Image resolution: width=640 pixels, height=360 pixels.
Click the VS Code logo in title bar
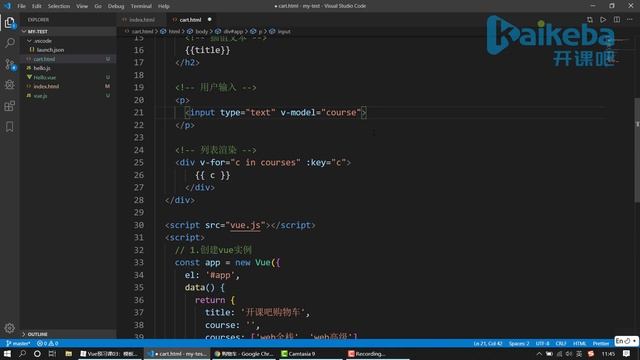[7, 6]
